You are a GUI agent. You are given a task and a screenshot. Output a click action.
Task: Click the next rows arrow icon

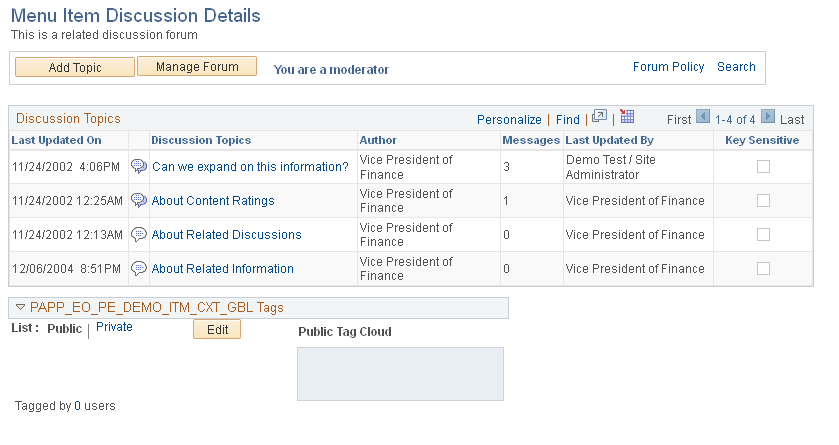point(768,117)
